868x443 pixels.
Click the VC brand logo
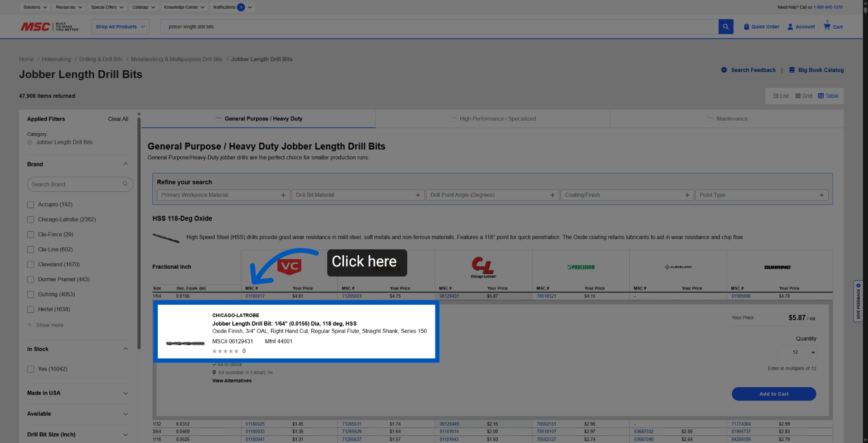[x=289, y=267]
